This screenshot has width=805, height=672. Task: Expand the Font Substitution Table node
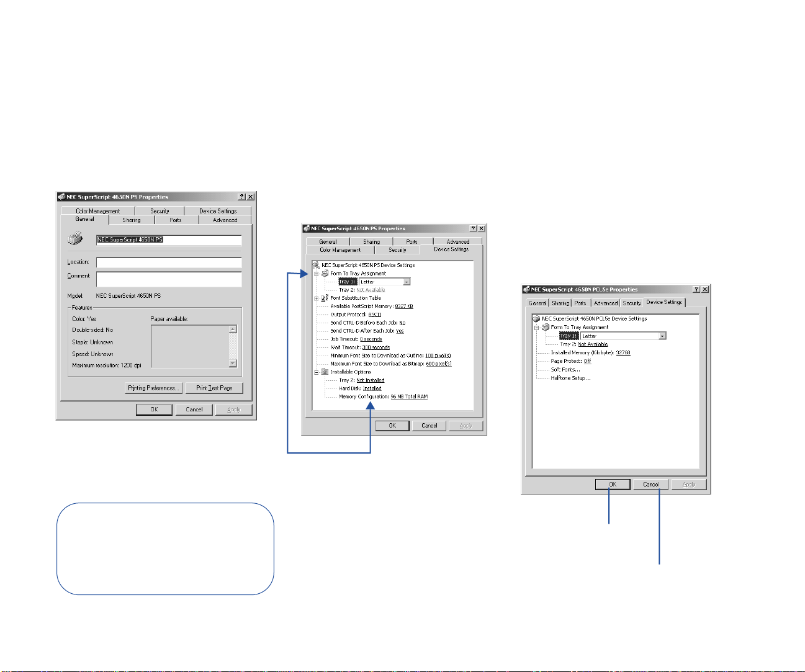click(x=316, y=298)
